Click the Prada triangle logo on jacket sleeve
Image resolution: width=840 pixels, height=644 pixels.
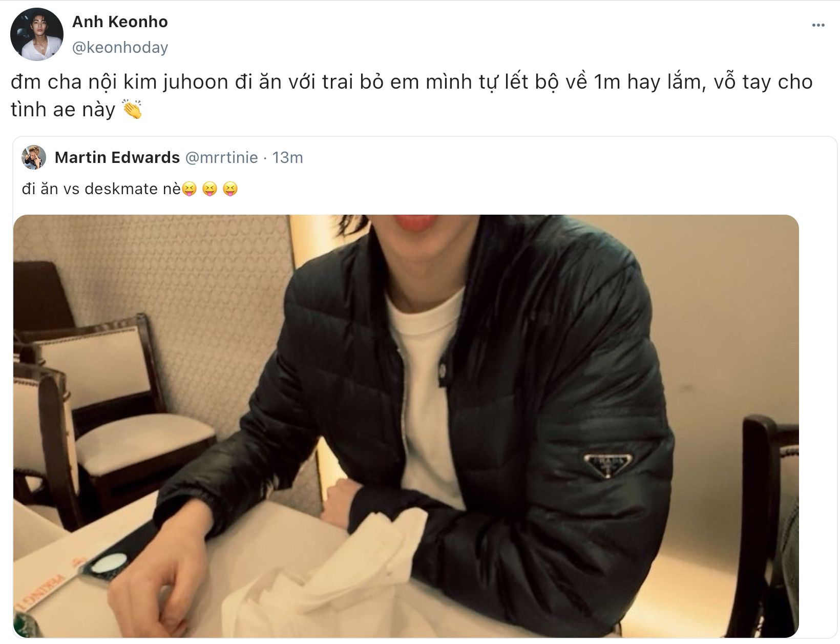607,465
